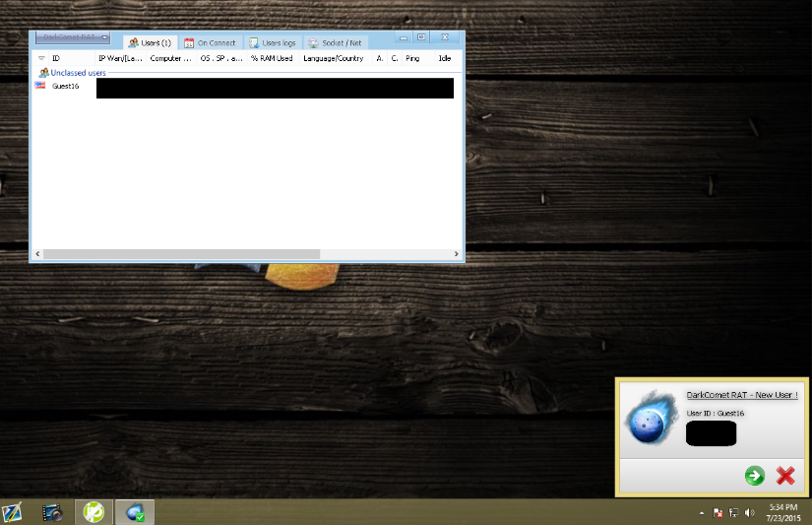The image size is (812, 525).
Task: Select the Unclassed users group
Action: 78,73
